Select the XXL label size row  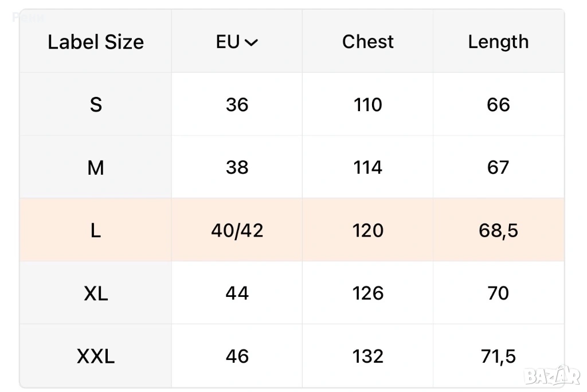[96, 356]
